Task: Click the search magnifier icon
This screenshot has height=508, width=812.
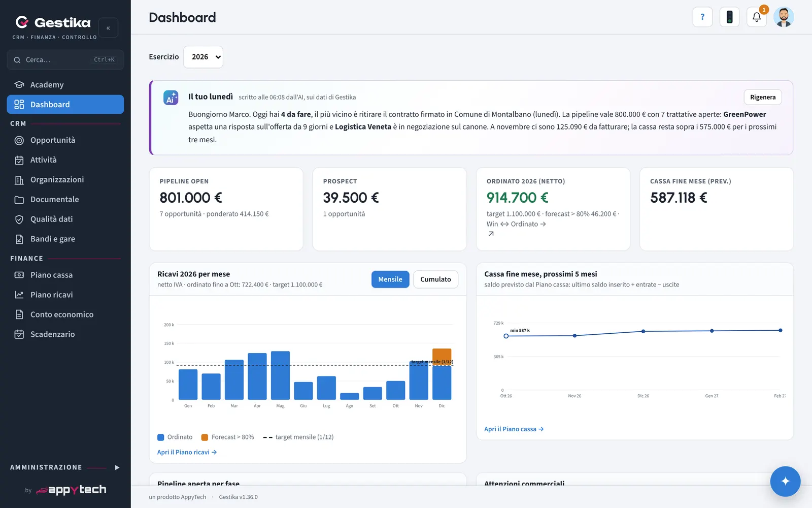Action: pos(17,60)
